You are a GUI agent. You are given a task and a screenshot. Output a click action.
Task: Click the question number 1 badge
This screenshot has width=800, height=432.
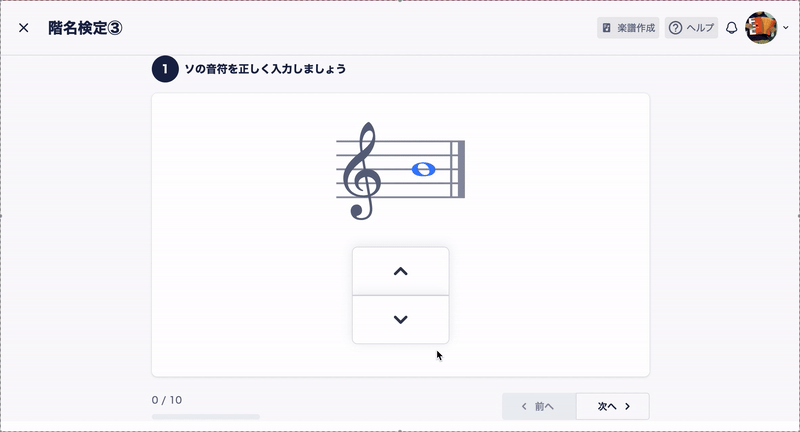(165, 69)
